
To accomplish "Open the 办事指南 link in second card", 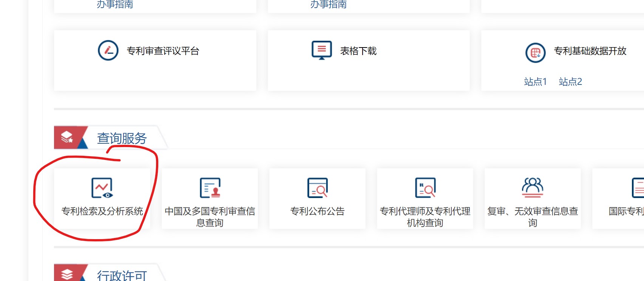I will (329, 4).
